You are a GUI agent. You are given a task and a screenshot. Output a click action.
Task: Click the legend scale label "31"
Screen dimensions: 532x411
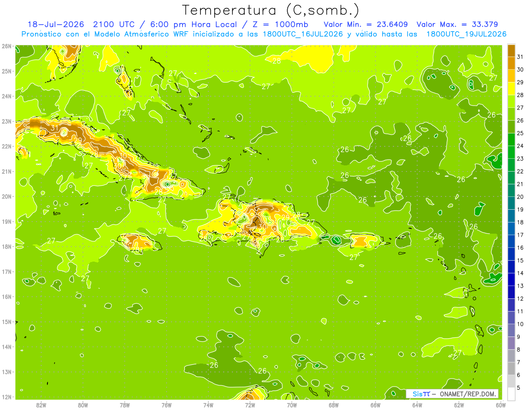pos(521,56)
